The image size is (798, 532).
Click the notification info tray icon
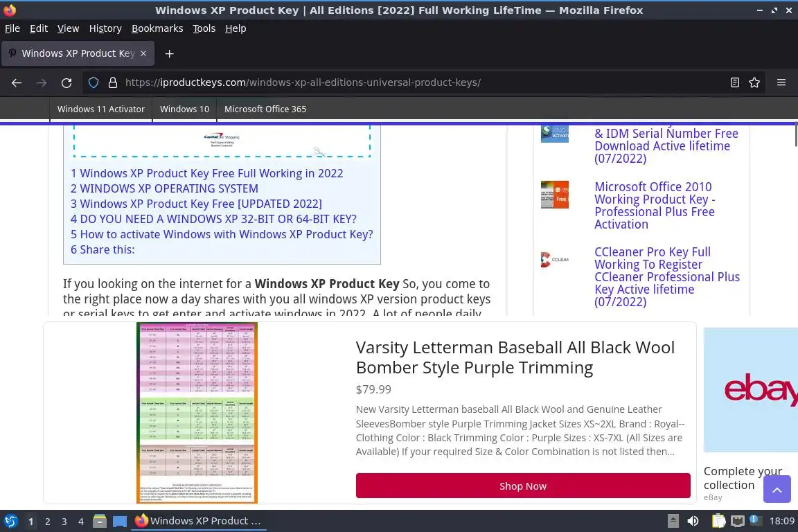[755, 520]
